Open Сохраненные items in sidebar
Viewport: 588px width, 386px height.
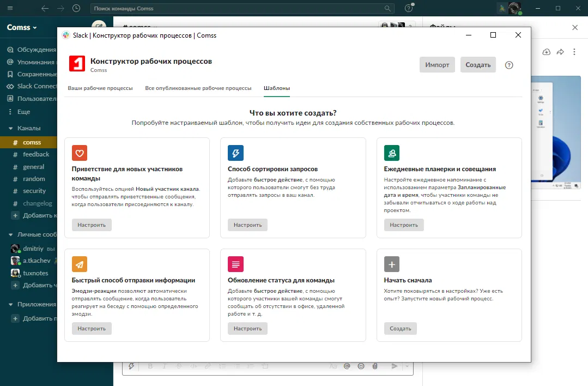[x=32, y=74]
